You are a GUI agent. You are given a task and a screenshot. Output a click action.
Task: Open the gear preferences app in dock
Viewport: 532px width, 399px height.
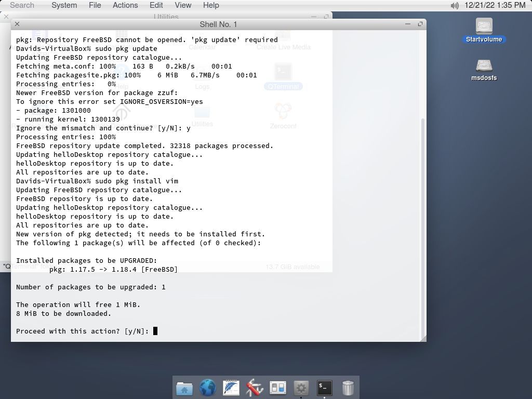(x=301, y=388)
